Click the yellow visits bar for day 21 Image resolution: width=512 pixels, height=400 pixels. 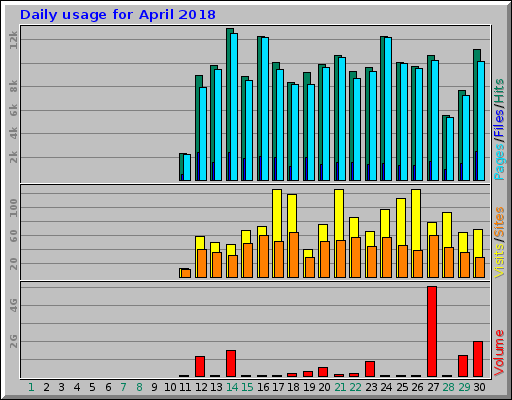[339, 215]
